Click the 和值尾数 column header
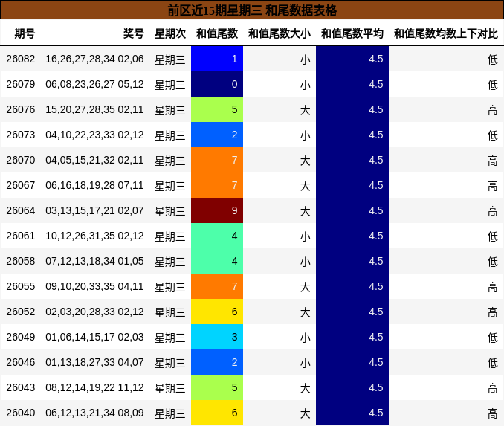Viewport: 504px width, 426px height. coord(217,33)
